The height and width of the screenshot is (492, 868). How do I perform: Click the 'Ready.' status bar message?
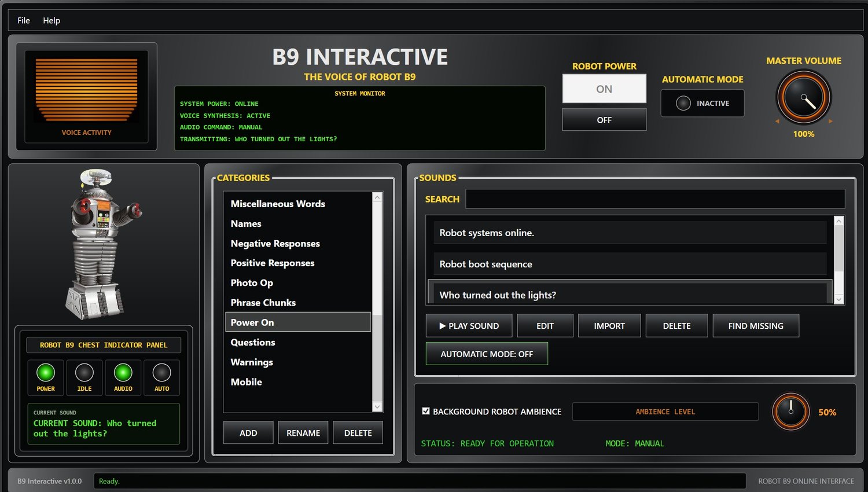coord(109,481)
